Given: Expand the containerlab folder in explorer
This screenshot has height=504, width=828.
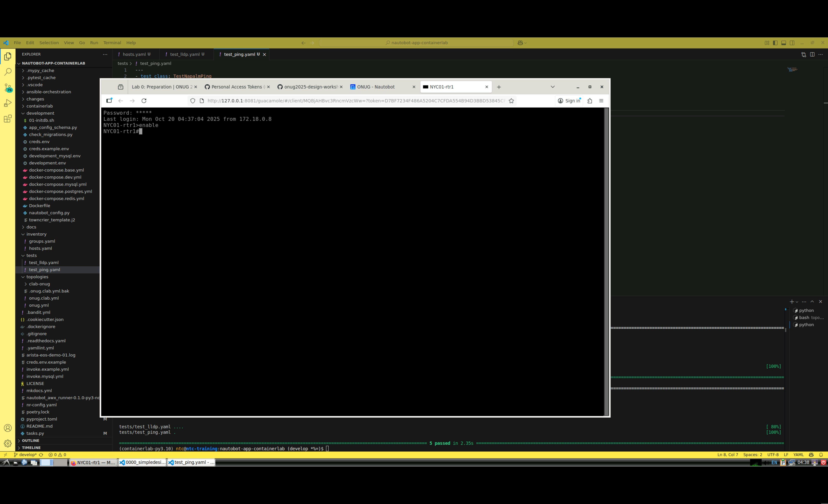Looking at the screenshot, I should [39, 106].
